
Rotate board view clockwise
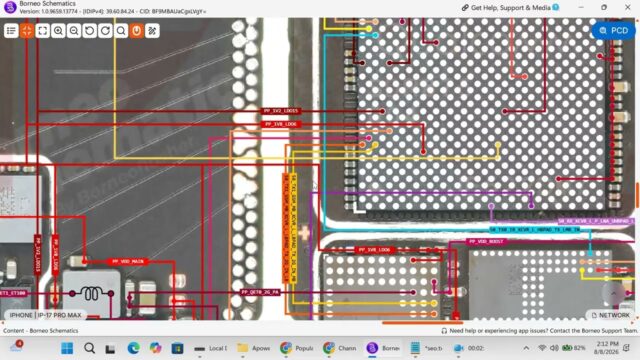(105, 31)
